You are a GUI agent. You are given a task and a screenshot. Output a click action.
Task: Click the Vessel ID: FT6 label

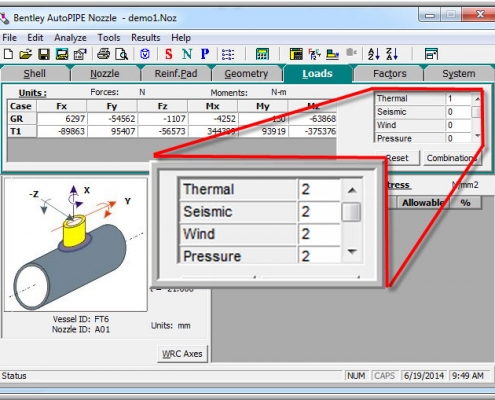[x=81, y=319]
